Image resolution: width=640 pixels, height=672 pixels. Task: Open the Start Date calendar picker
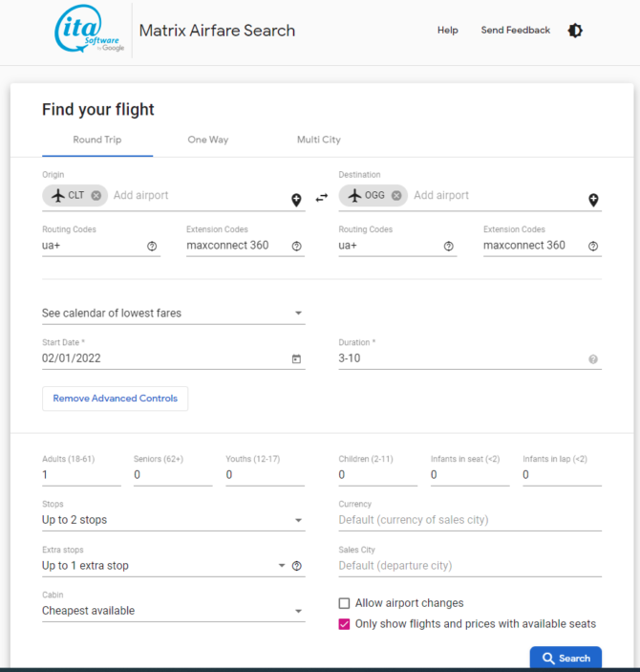click(x=296, y=358)
